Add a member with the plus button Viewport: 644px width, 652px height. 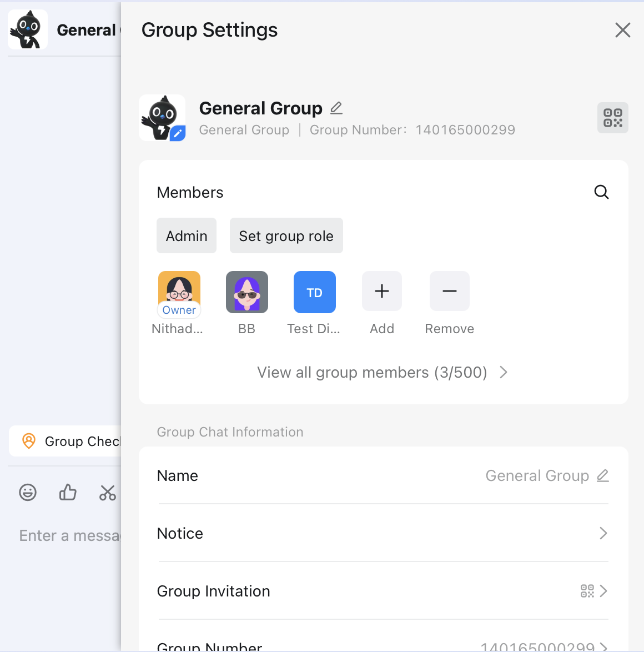381,291
